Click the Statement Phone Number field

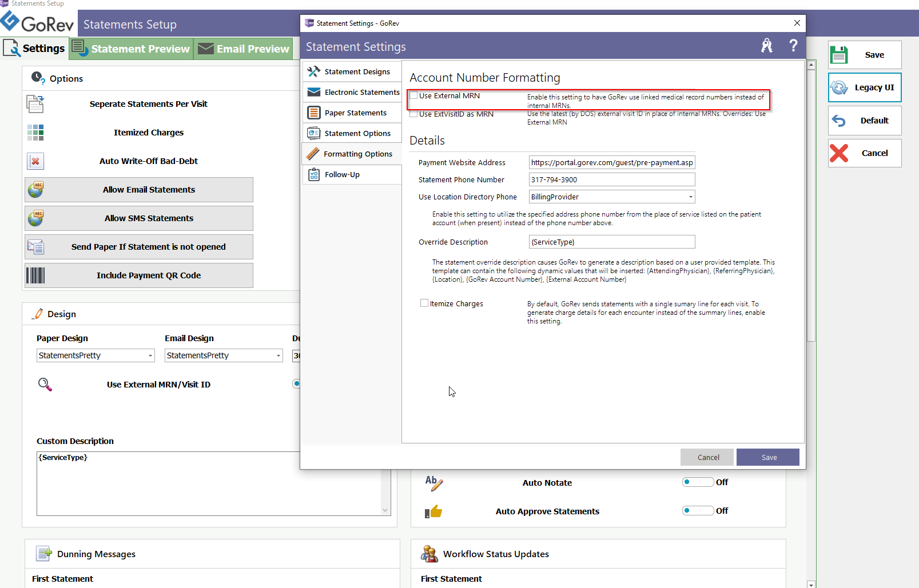(x=612, y=179)
